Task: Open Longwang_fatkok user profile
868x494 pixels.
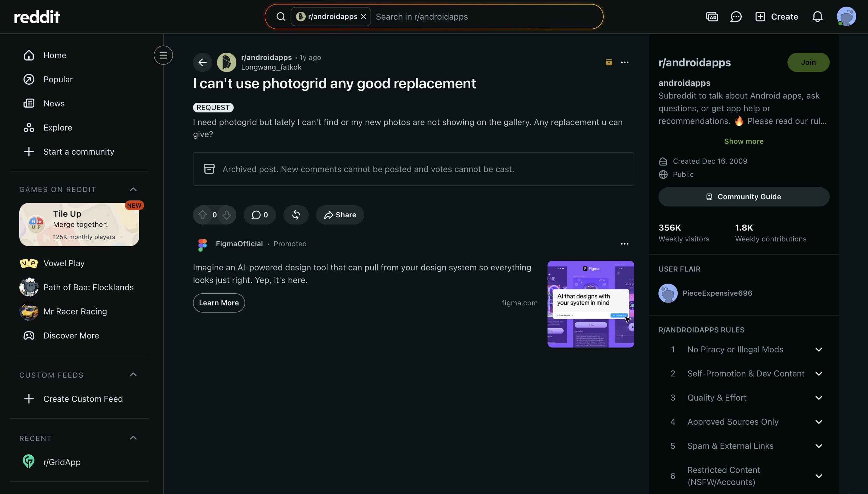Action: [271, 67]
